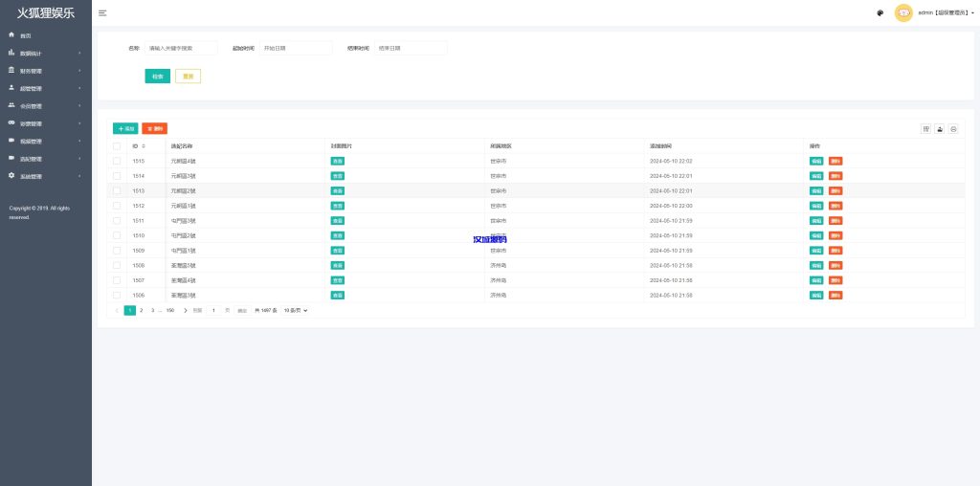The height and width of the screenshot is (486, 980).
Task: Click the home icon in sidebar
Action: coord(11,35)
